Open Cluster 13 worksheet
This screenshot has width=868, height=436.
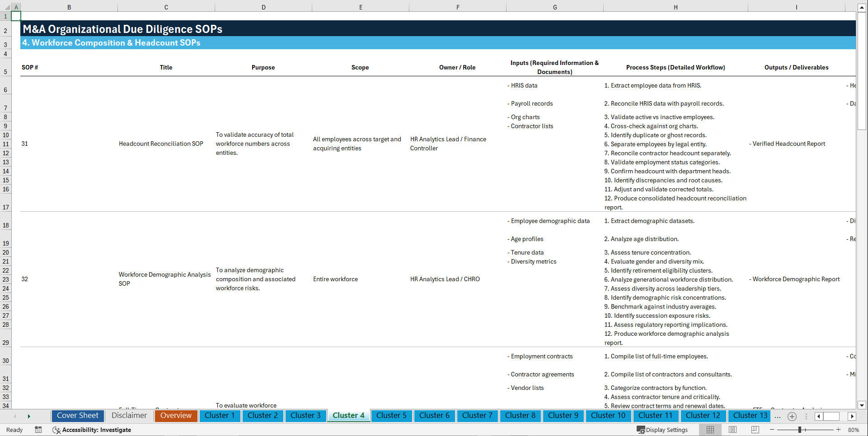point(749,415)
